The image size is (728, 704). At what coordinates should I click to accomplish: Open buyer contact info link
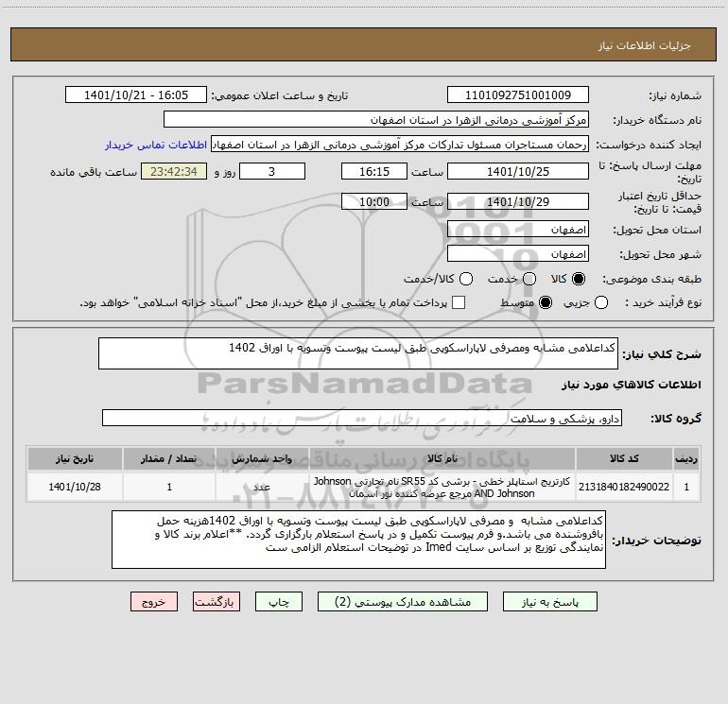(x=156, y=145)
